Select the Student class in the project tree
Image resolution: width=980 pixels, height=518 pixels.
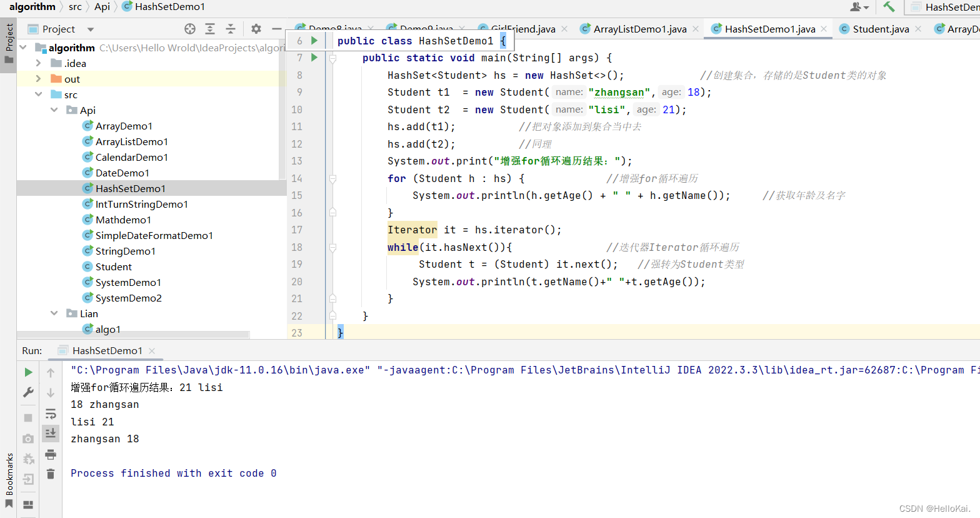coord(113,267)
